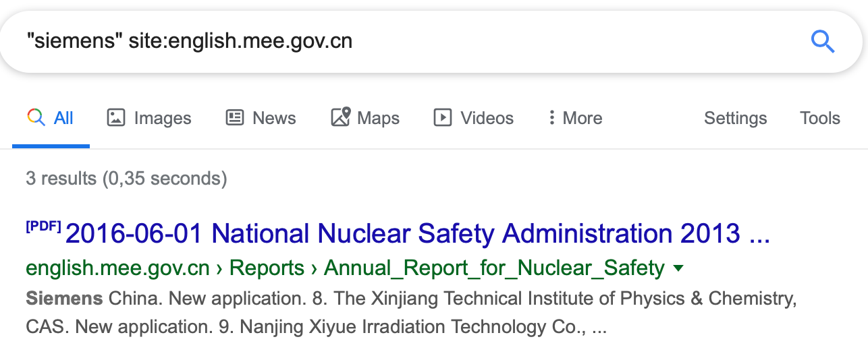Image resolution: width=868 pixels, height=360 pixels.
Task: Select the Videos tab label
Action: click(487, 119)
